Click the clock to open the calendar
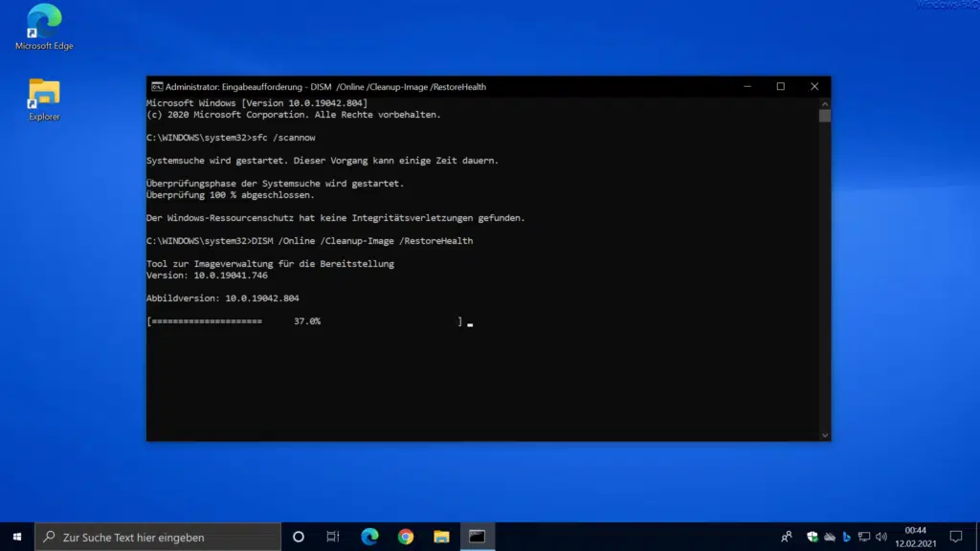The height and width of the screenshot is (551, 980). 914,537
